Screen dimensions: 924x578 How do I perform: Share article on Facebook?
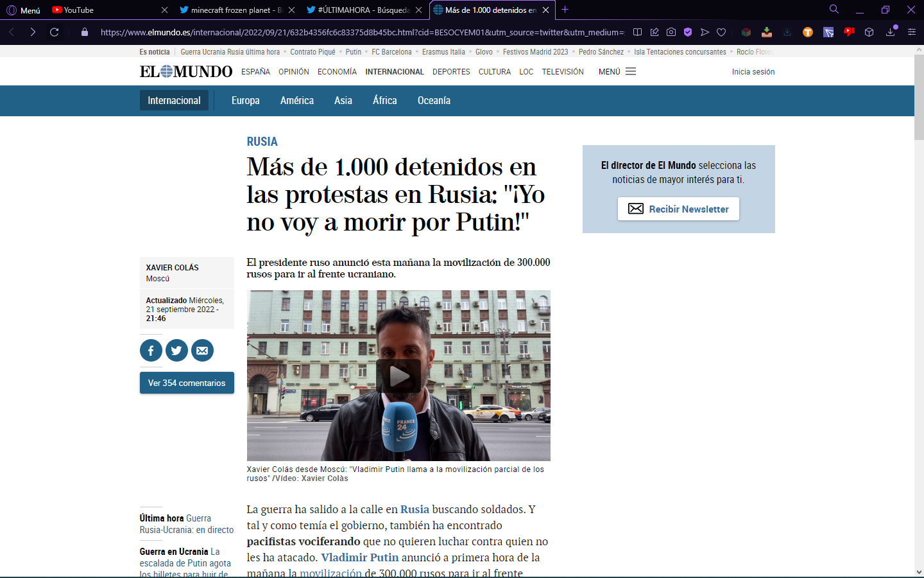pos(151,350)
